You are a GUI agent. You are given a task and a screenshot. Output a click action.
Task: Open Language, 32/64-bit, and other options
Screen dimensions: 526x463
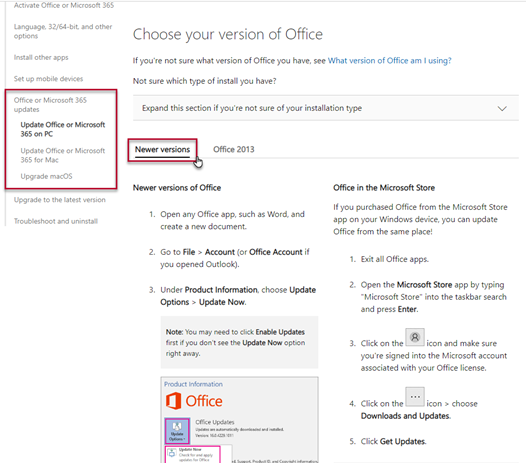tap(63, 31)
